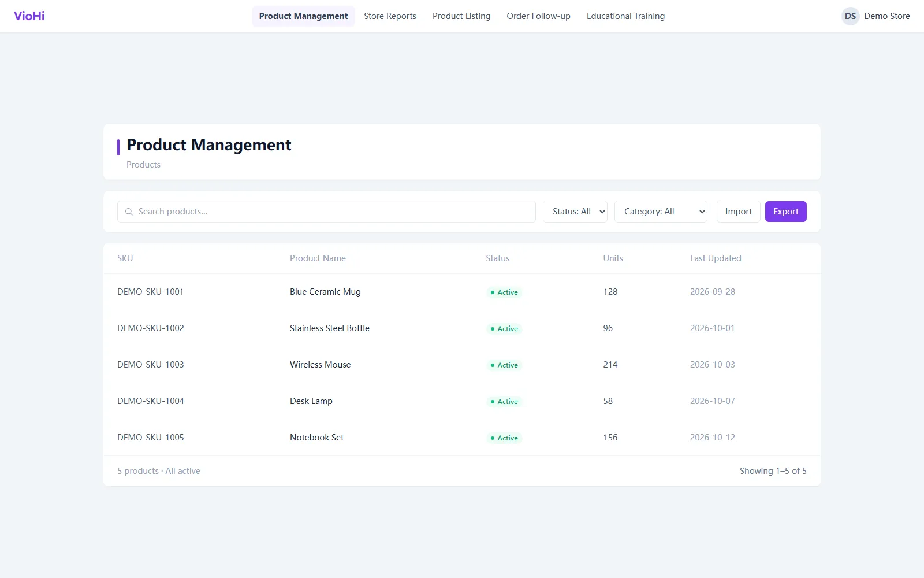Viewport: 924px width, 578px height.
Task: Select SKU DEMO-SKU-1001
Action: coord(150,292)
